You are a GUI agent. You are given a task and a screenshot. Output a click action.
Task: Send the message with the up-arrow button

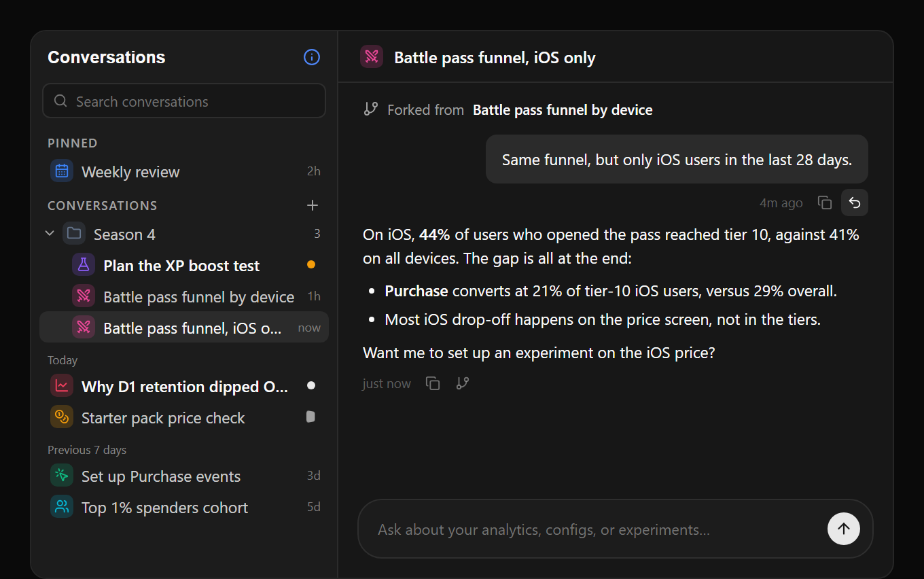coord(844,529)
